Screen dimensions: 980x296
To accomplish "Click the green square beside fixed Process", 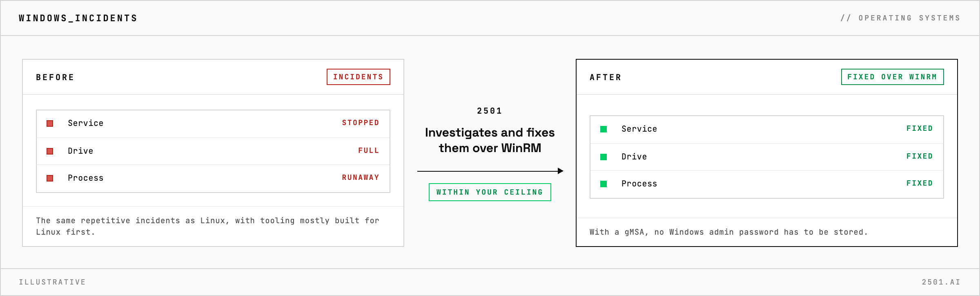I will (604, 184).
